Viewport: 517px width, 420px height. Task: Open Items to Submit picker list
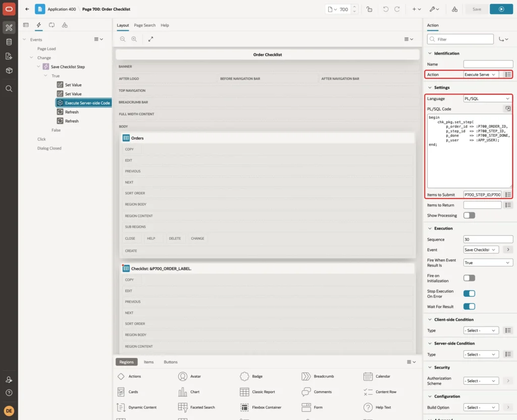508,195
